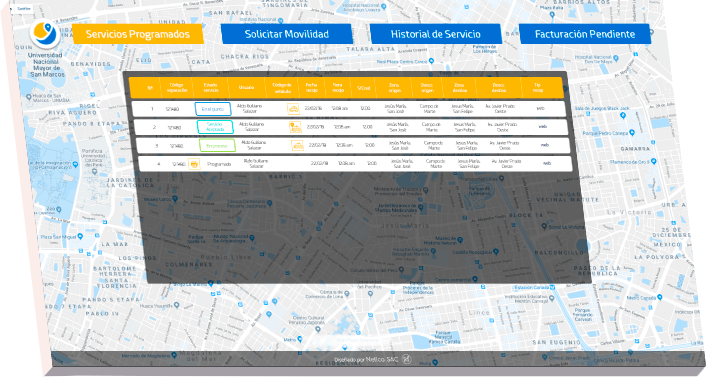Click the 'Estado servicio' column header
Screen dimensions: 706x378
point(210,88)
